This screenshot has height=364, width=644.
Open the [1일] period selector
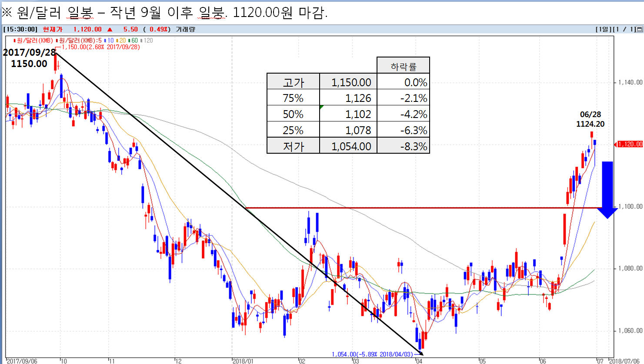[x=603, y=29]
